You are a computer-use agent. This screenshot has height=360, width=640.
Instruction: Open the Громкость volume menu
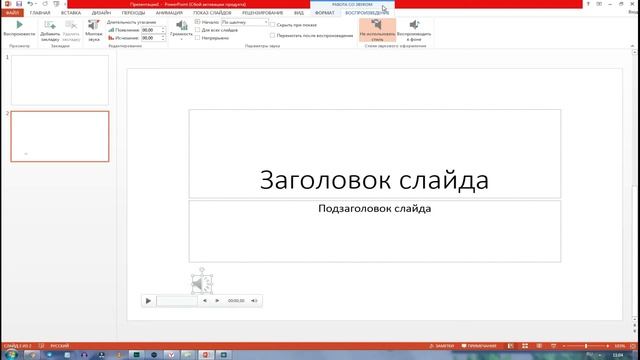(181, 30)
